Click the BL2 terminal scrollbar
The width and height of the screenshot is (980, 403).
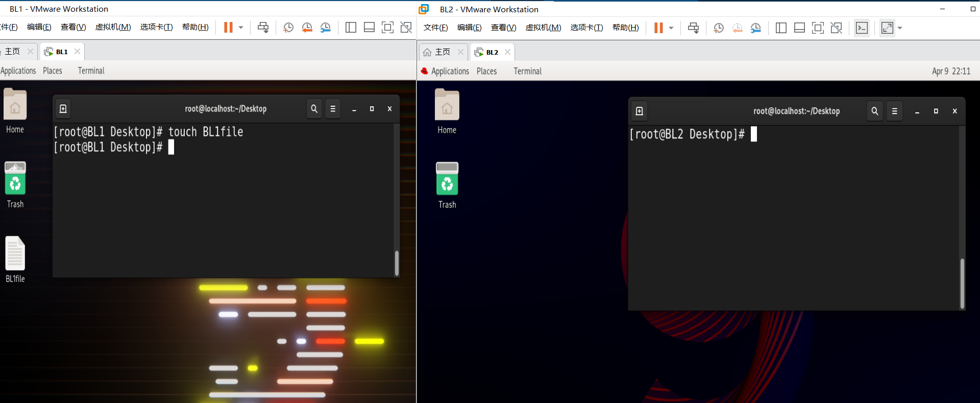(962, 283)
